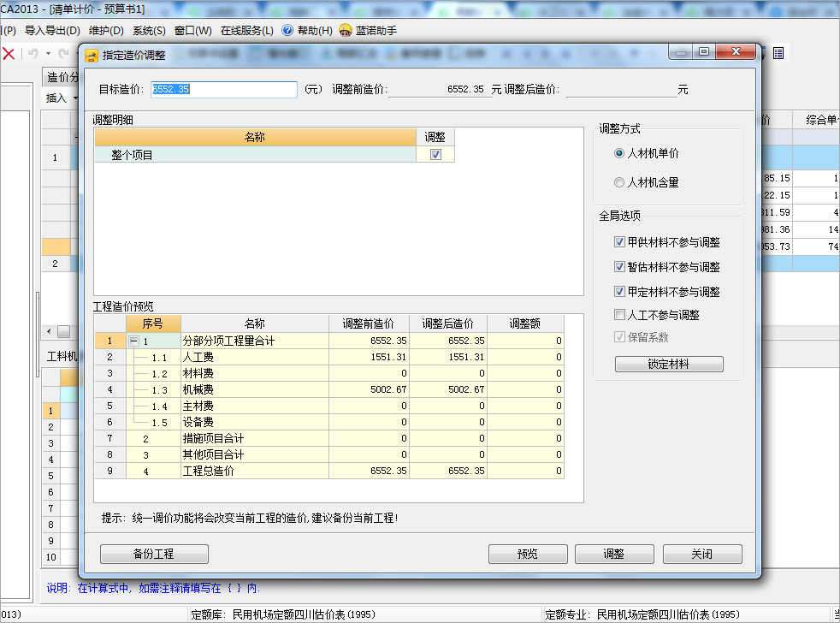
Task: Open the 在线服务(L) menu
Action: 246,30
